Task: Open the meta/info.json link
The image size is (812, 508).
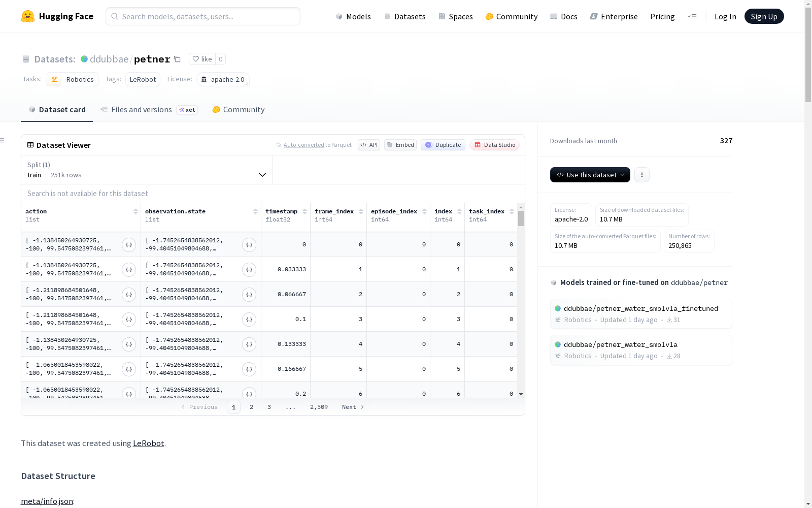Action: point(47,501)
